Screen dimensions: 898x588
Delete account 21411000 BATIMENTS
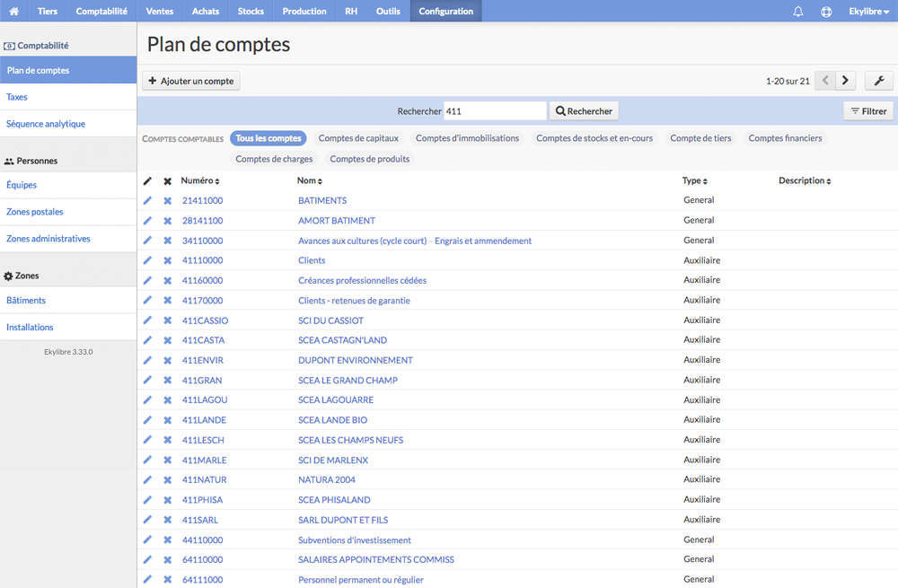(167, 200)
